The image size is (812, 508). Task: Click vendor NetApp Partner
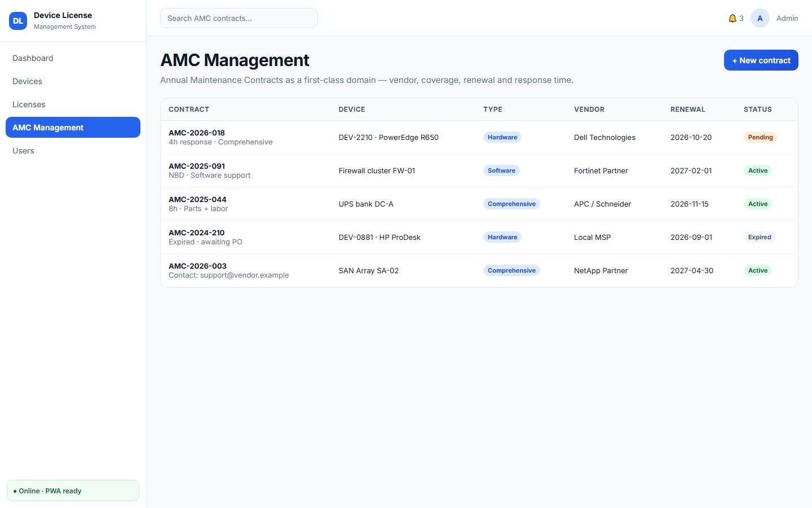(601, 270)
